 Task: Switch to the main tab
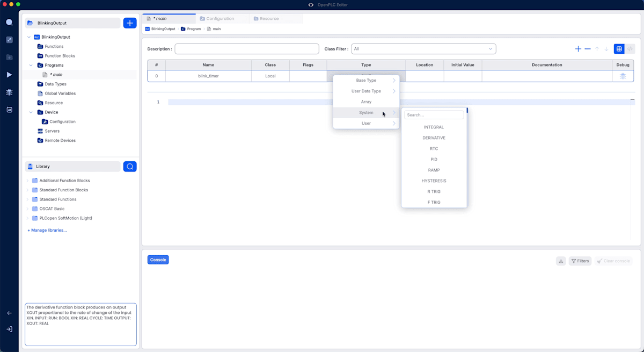(x=169, y=19)
